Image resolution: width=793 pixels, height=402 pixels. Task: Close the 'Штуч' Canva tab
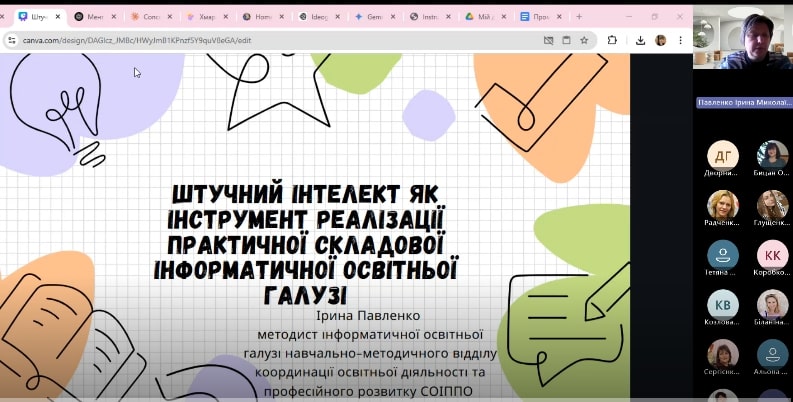[58, 17]
